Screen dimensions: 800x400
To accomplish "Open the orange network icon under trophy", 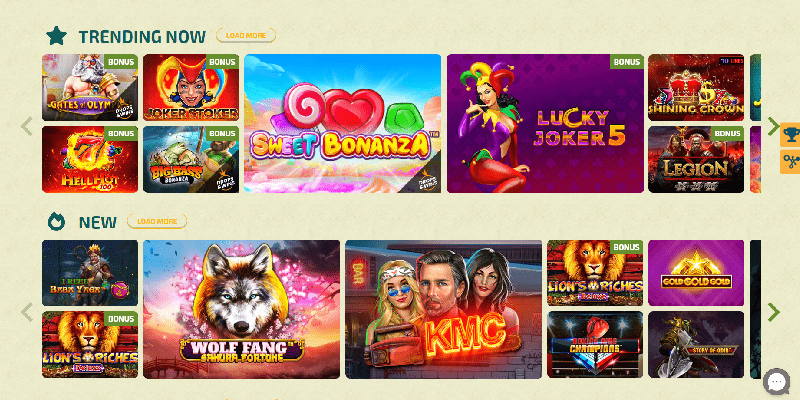I will (790, 162).
